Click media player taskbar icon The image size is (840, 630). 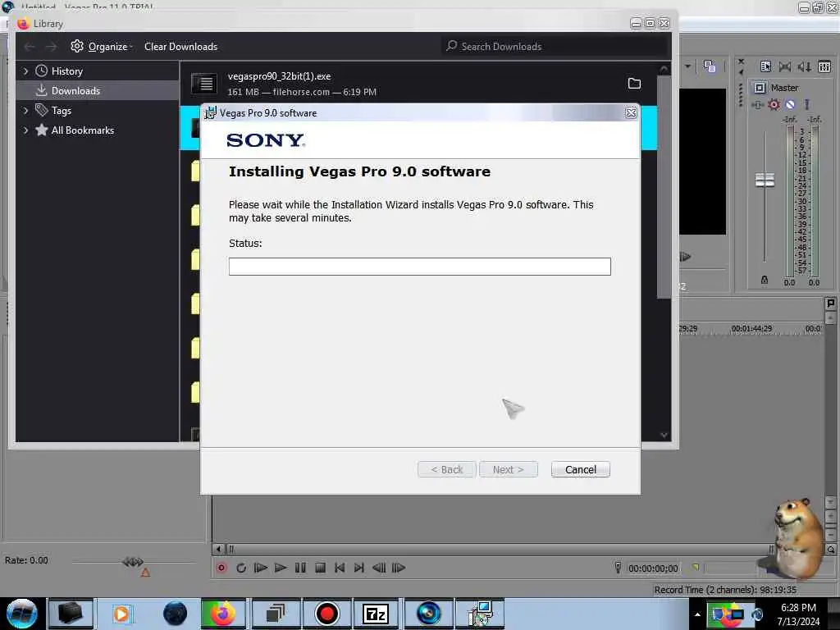121,614
